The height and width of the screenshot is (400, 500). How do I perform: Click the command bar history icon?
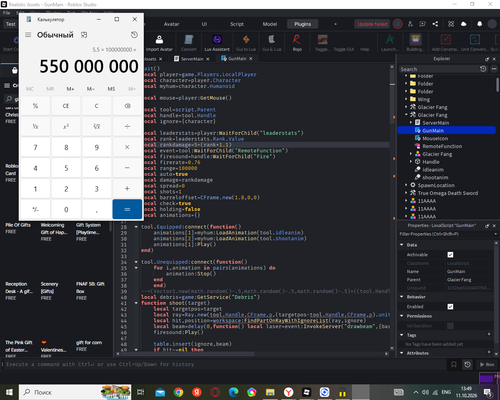468,365
